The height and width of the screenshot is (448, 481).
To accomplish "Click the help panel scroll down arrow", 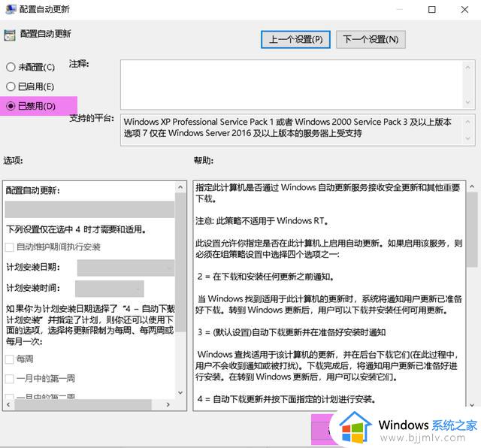I will 472,405.
